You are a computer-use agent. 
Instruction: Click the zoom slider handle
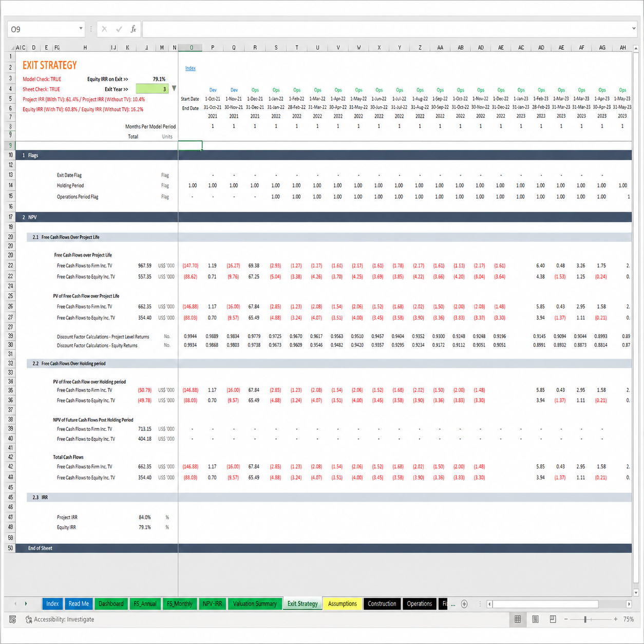[x=585, y=619]
